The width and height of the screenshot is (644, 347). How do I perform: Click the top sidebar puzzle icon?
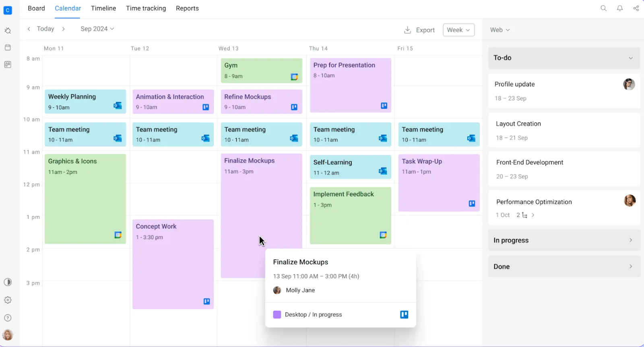coord(8,31)
